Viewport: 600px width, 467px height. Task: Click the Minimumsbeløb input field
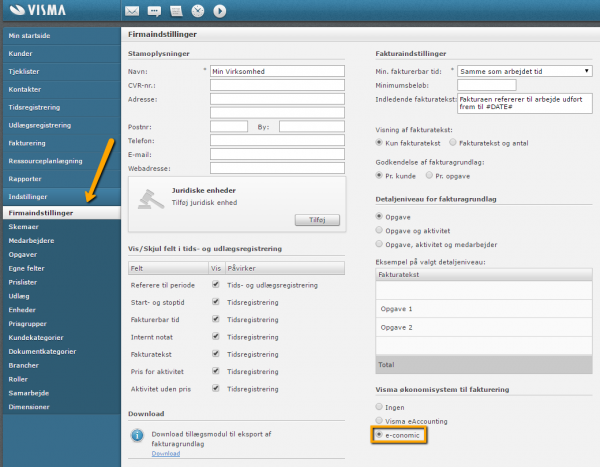(487, 85)
